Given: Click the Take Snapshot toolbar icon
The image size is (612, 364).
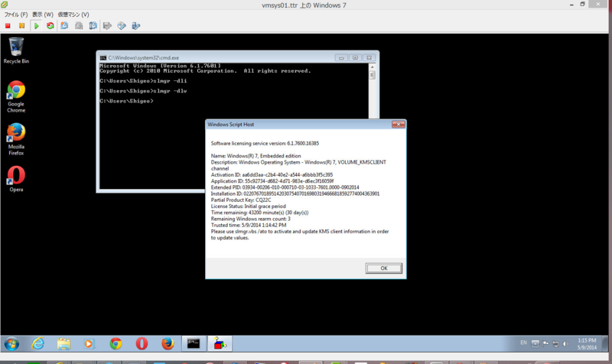Looking at the screenshot, I should tap(64, 26).
